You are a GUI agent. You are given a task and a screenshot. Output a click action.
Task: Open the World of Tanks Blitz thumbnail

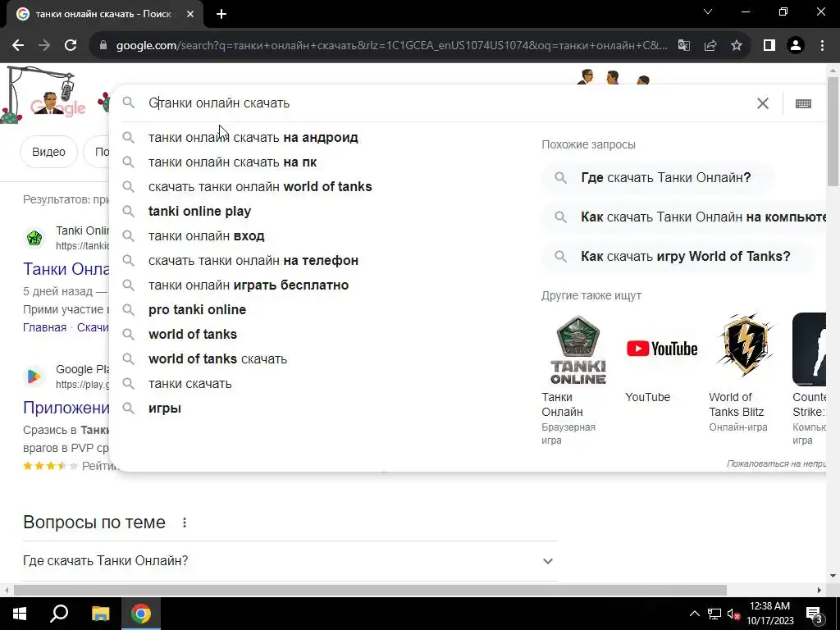(x=745, y=349)
